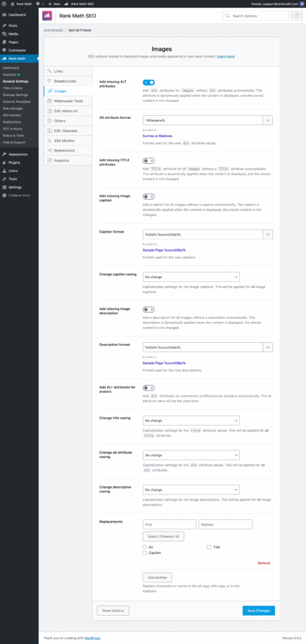Open the Learn more link
This screenshot has width=306, height=644.
click(x=226, y=56)
